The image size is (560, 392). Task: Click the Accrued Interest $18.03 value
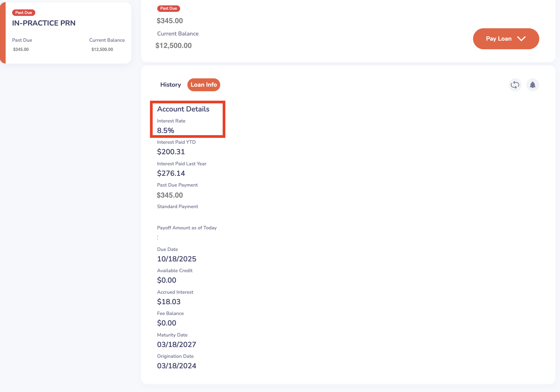[169, 302]
